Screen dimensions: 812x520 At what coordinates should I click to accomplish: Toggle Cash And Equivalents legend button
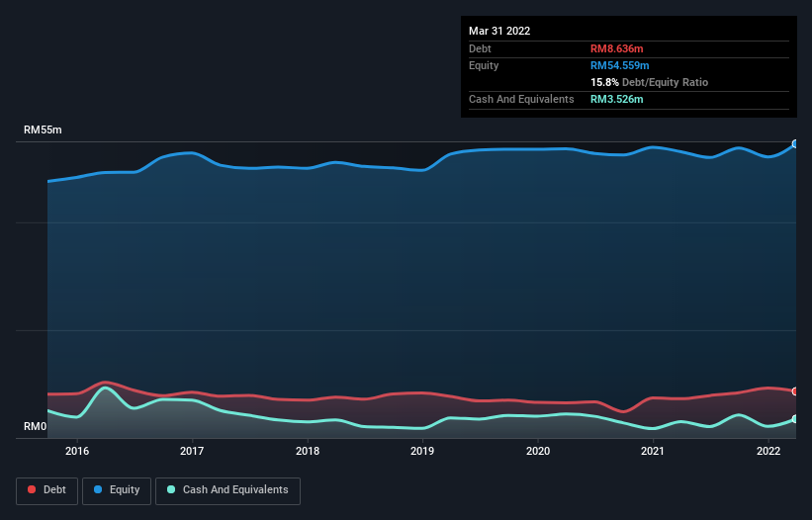point(227,490)
